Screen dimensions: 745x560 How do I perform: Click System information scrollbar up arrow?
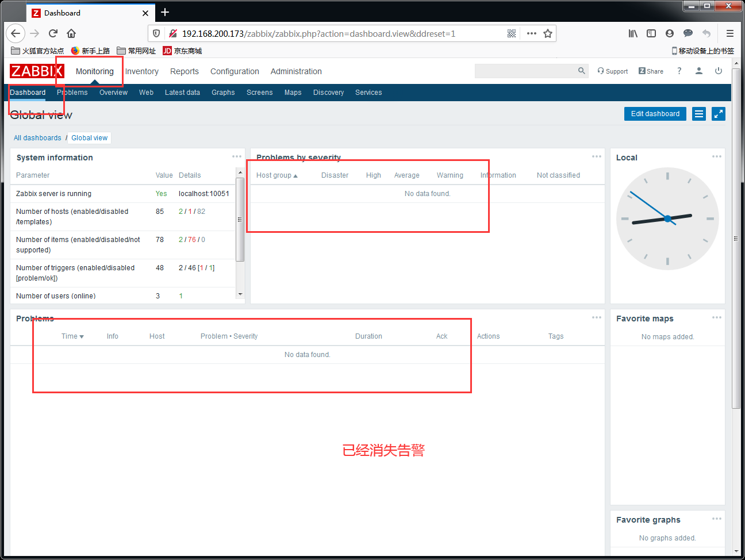tap(240, 172)
